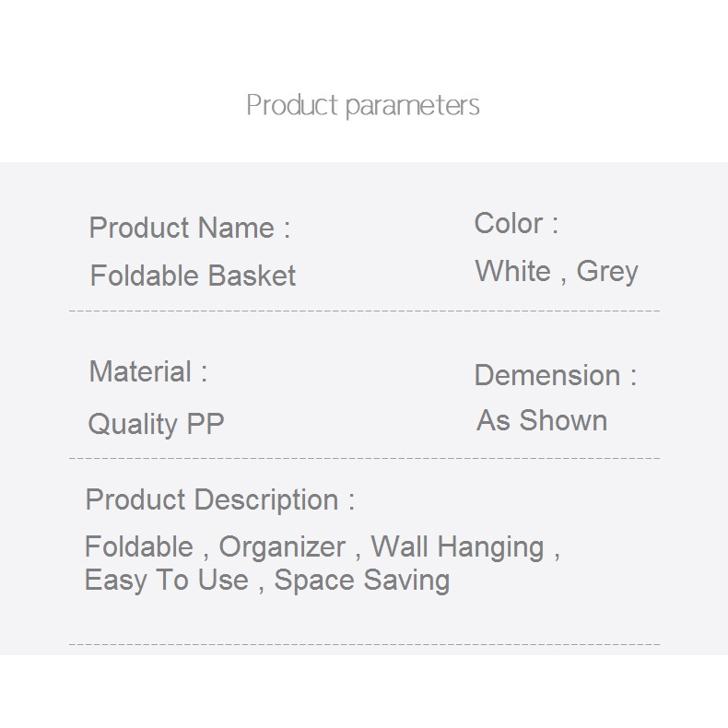Click the Foldable Basket text
728x728 pixels.
pos(193,276)
